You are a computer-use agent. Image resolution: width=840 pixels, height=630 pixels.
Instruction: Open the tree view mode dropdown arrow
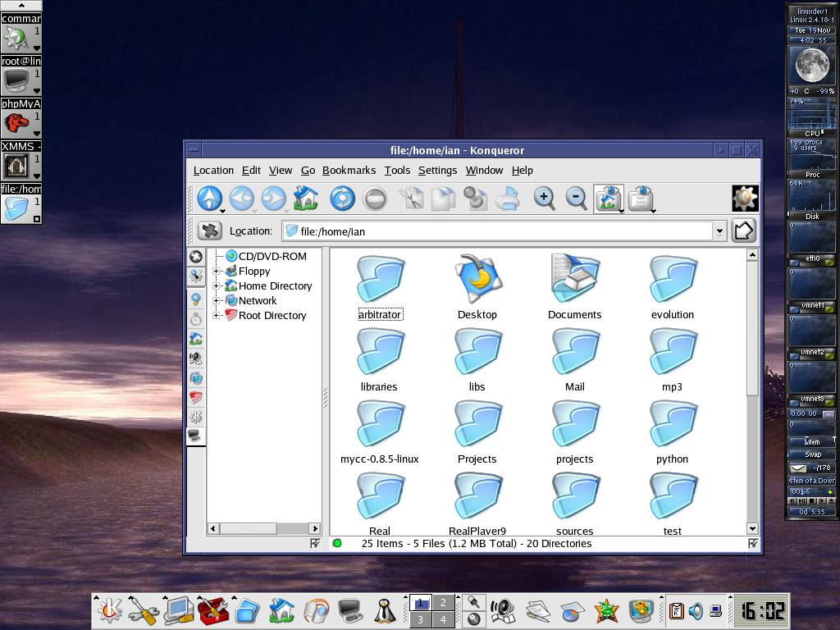[x=654, y=211]
